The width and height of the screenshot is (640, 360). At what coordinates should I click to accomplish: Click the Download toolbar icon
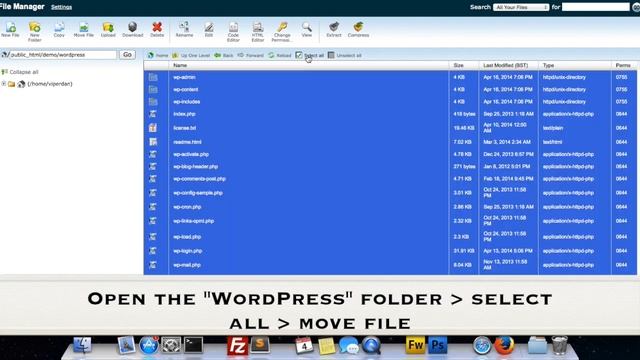pos(133,30)
